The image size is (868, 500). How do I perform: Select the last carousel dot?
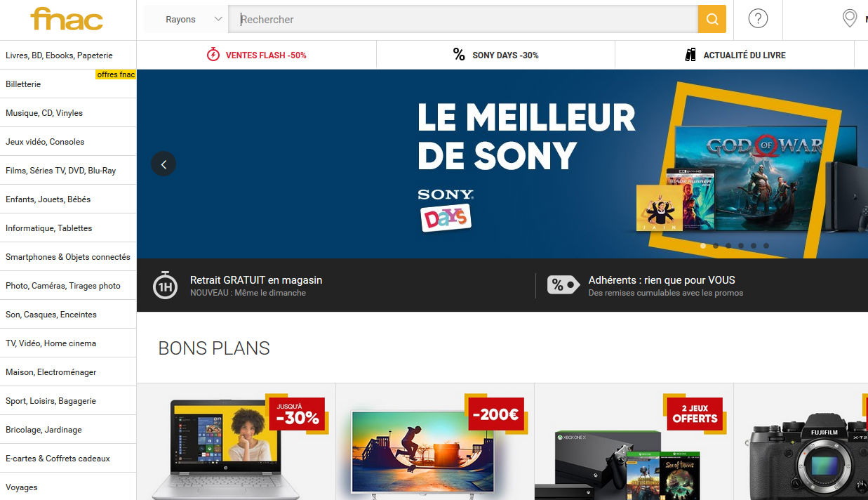(x=766, y=246)
